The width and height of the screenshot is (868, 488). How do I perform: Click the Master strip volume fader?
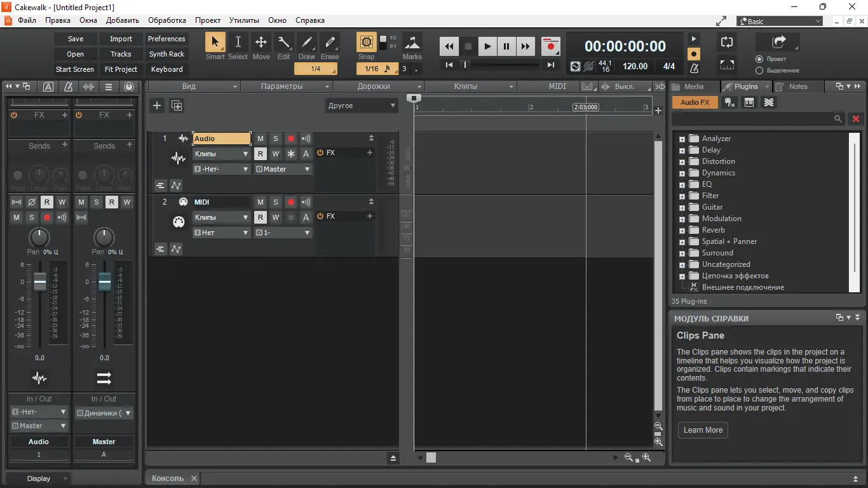tap(105, 282)
